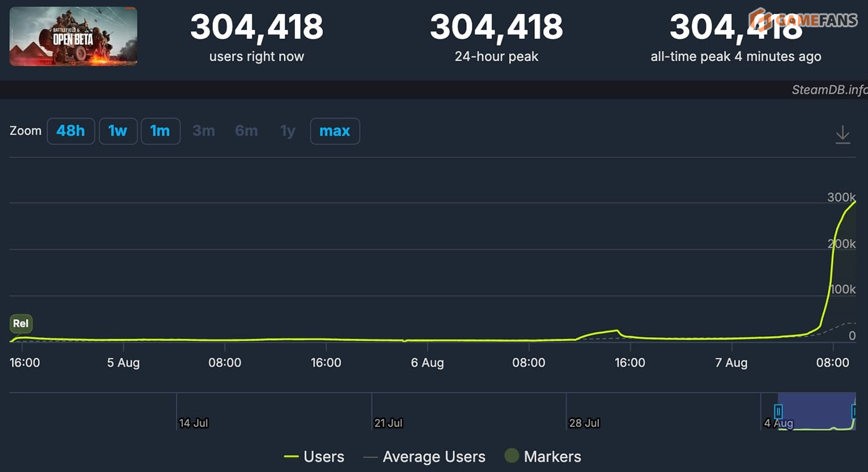
Task: Select the 1m zoom range
Action: (x=160, y=131)
